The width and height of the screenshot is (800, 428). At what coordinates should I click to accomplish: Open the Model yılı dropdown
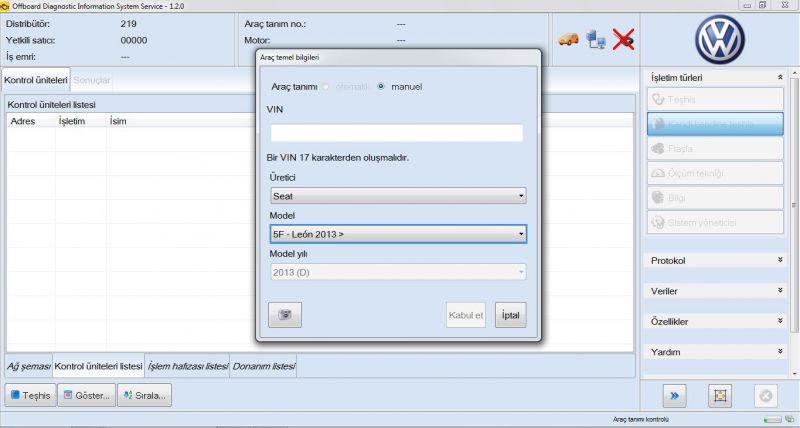(x=398, y=272)
